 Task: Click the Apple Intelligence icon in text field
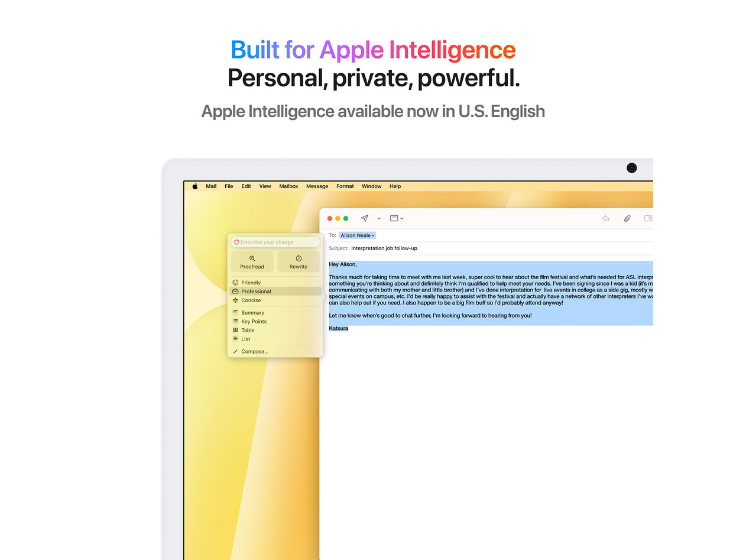(236, 242)
